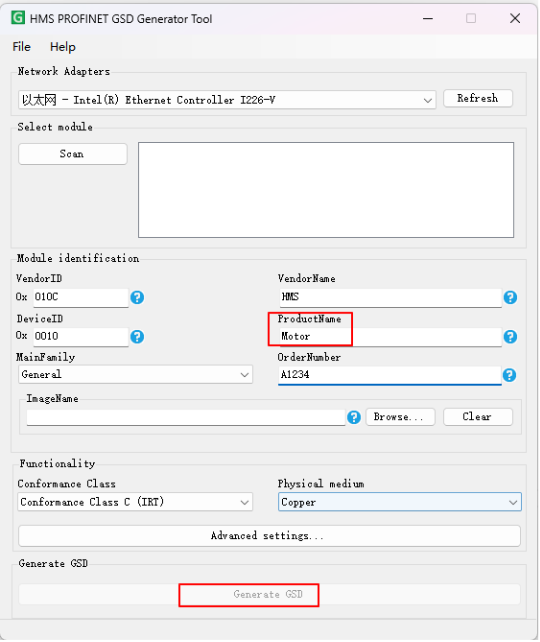The width and height of the screenshot is (540, 642).
Task: Open Advanced settings
Action: point(269,536)
